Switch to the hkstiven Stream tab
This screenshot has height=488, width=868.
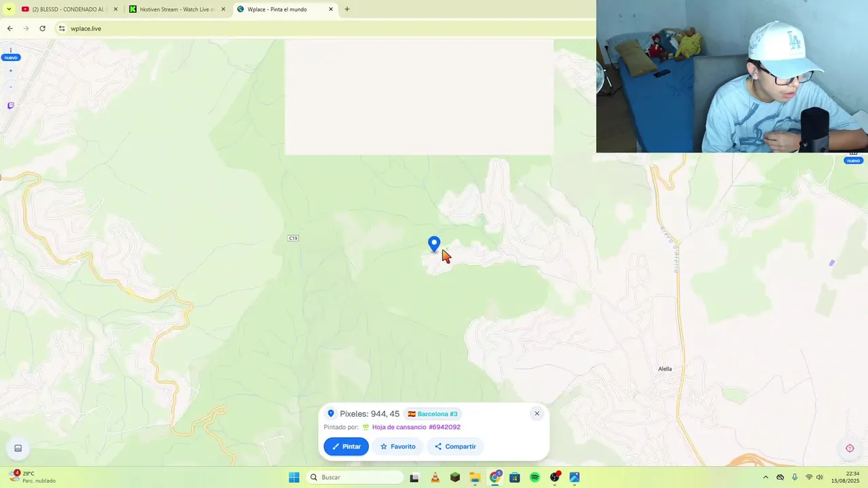[x=176, y=9]
